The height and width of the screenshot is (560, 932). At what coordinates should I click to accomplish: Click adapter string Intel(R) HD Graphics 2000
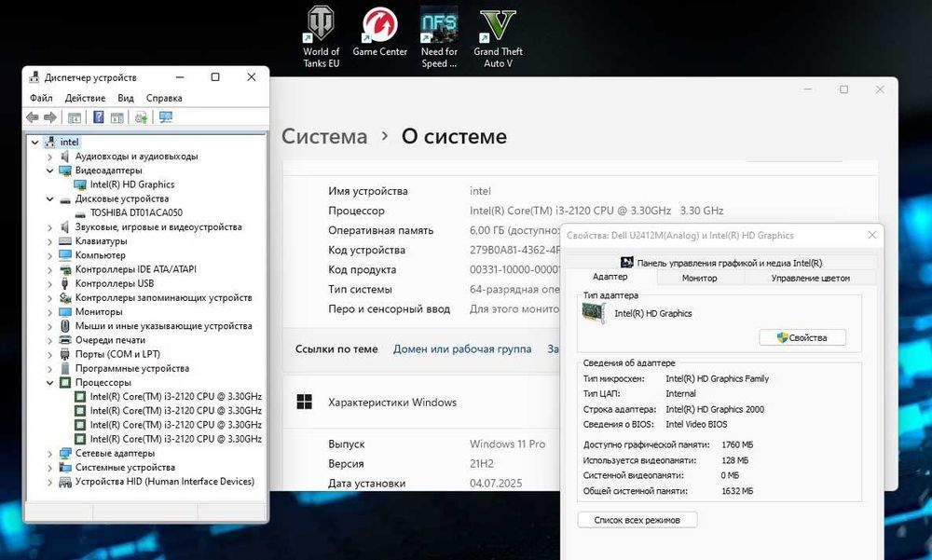tap(715, 409)
